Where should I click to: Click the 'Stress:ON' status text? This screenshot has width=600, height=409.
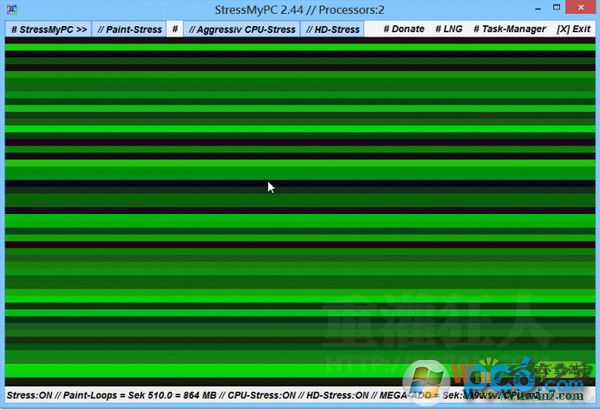click(x=29, y=395)
